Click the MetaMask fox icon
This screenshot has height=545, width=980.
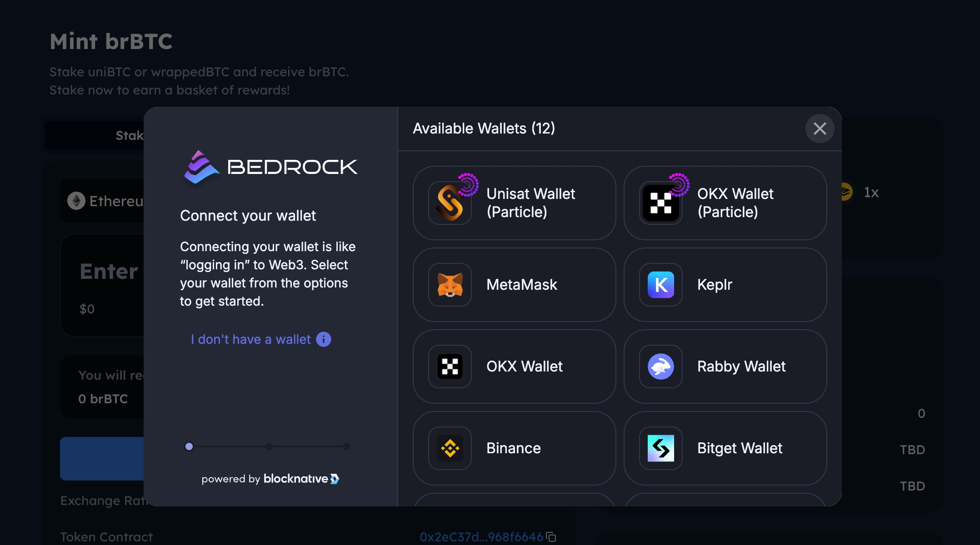point(450,285)
